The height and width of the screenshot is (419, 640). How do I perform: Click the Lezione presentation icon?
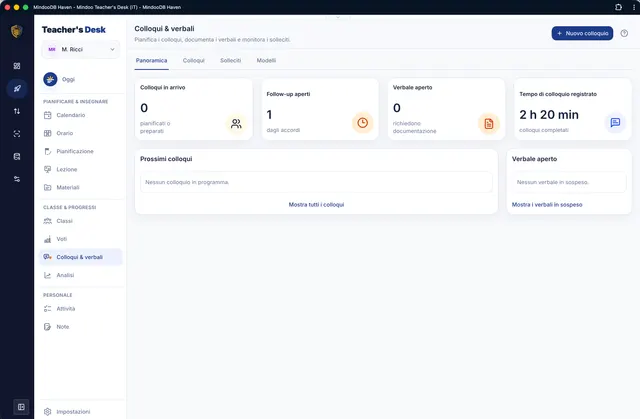48,169
